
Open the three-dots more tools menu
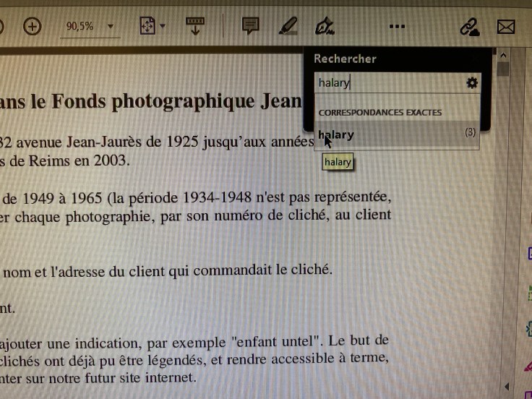pos(397,27)
